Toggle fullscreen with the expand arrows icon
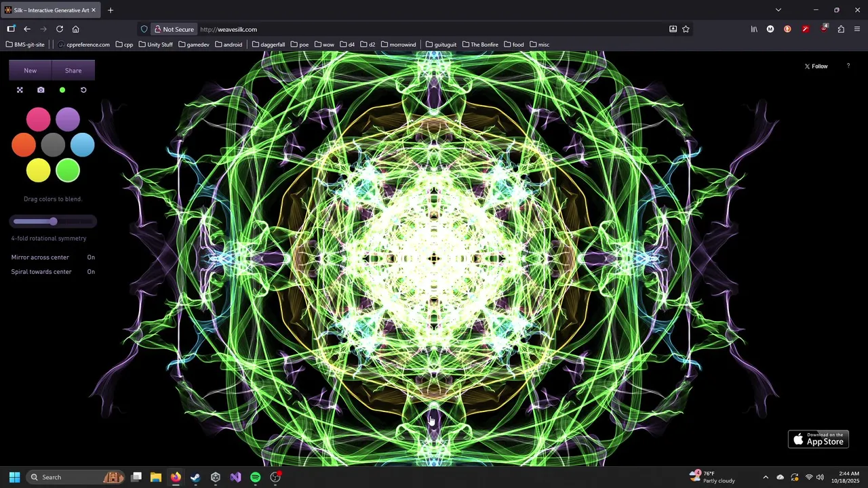Viewport: 868px width, 488px height. pyautogui.click(x=20, y=90)
